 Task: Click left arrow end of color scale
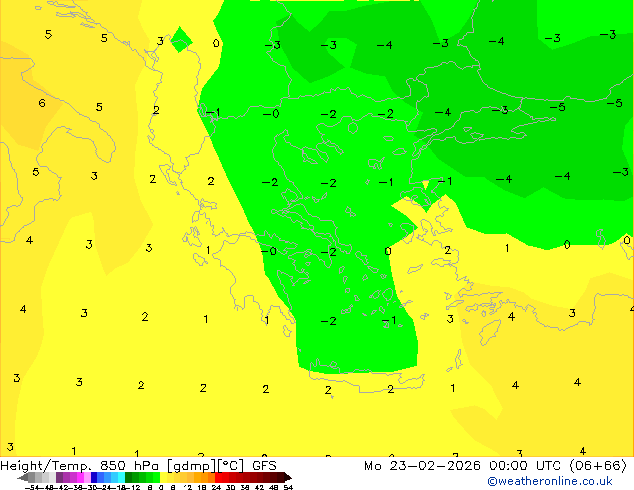[x=22, y=478]
